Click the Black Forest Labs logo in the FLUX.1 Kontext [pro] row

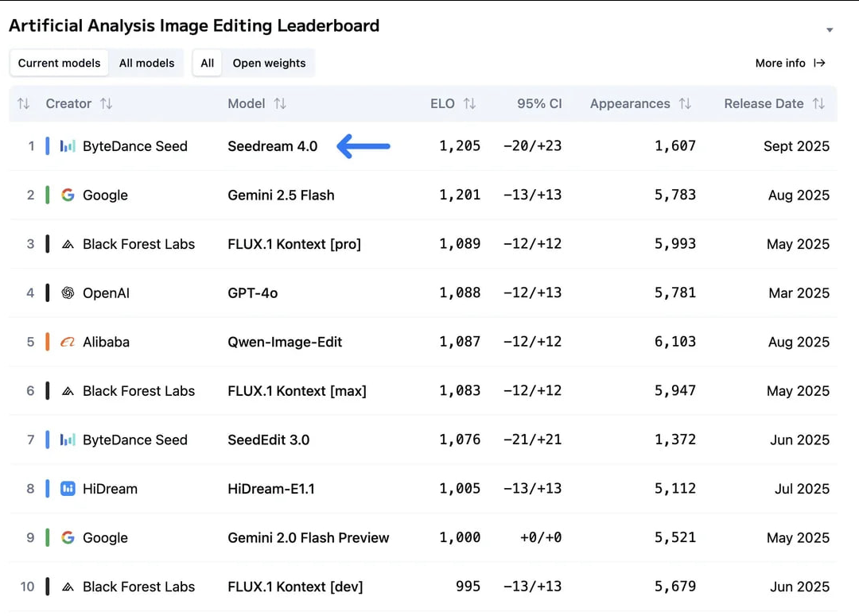tap(68, 244)
